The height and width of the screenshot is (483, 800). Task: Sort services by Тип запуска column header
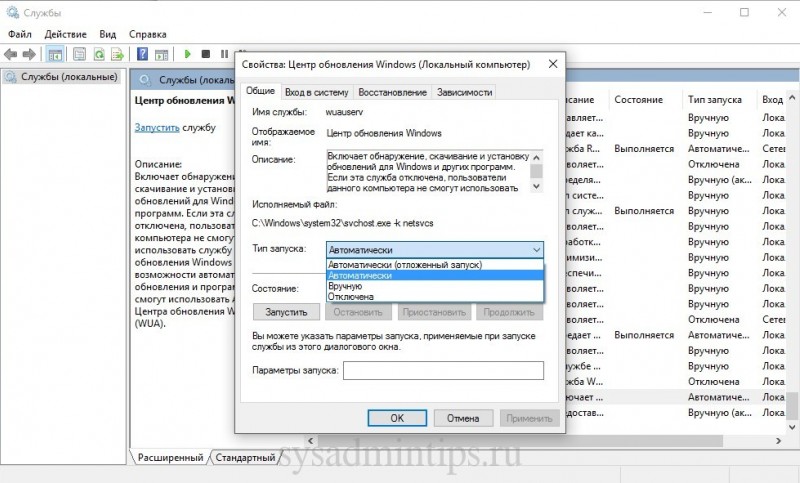(x=719, y=100)
